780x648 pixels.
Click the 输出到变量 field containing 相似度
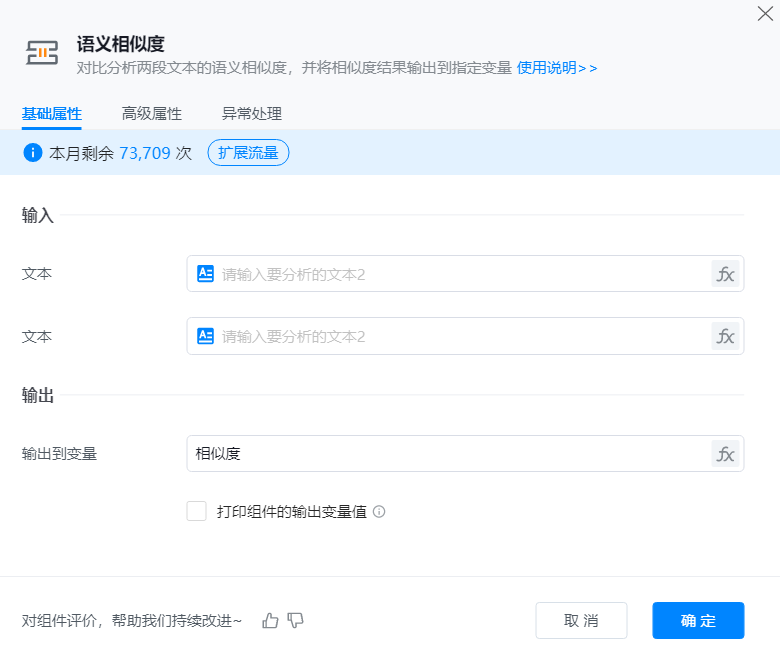pos(445,454)
